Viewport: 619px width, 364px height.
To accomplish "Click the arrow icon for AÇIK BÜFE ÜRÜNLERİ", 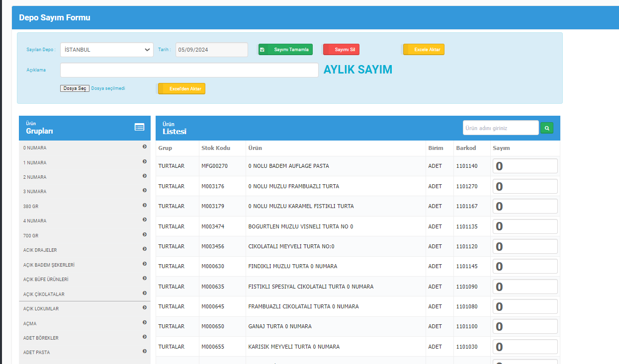I will [x=145, y=278].
